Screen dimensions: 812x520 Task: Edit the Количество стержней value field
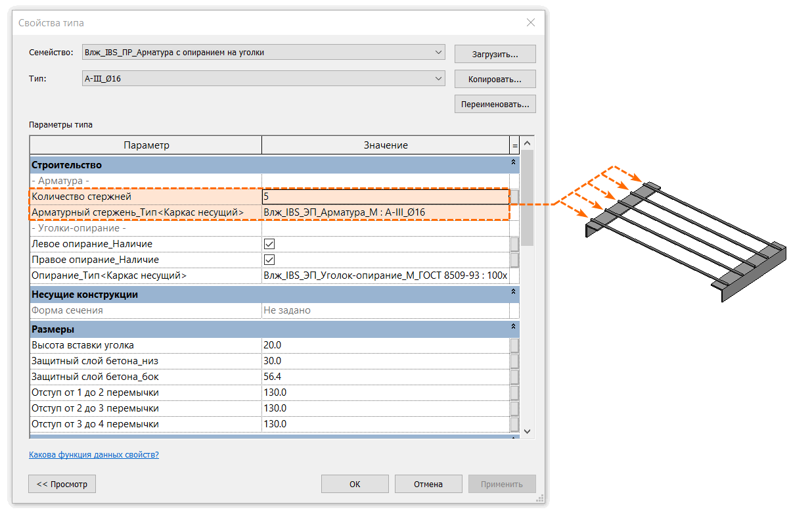385,197
